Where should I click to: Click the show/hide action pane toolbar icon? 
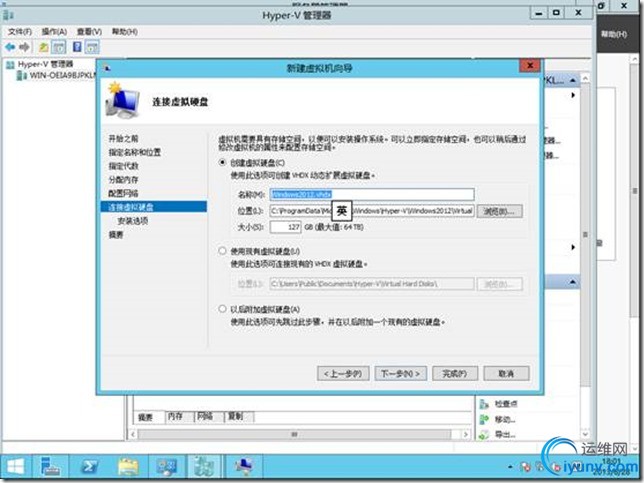[92, 47]
